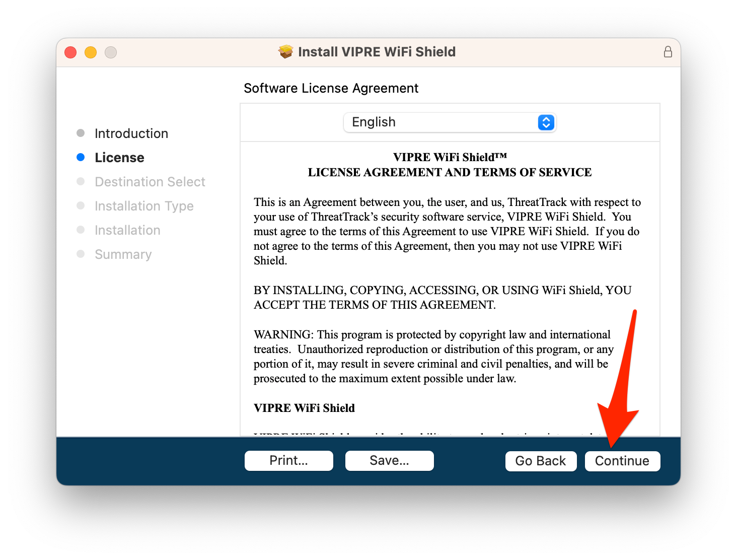
Task: Click the license agreement heading text
Action: click(450, 165)
